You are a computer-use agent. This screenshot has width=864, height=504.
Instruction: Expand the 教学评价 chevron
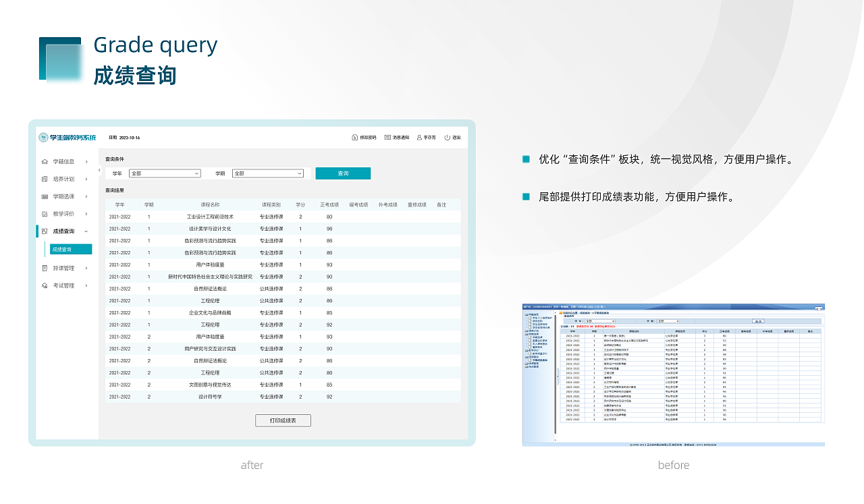tap(86, 214)
